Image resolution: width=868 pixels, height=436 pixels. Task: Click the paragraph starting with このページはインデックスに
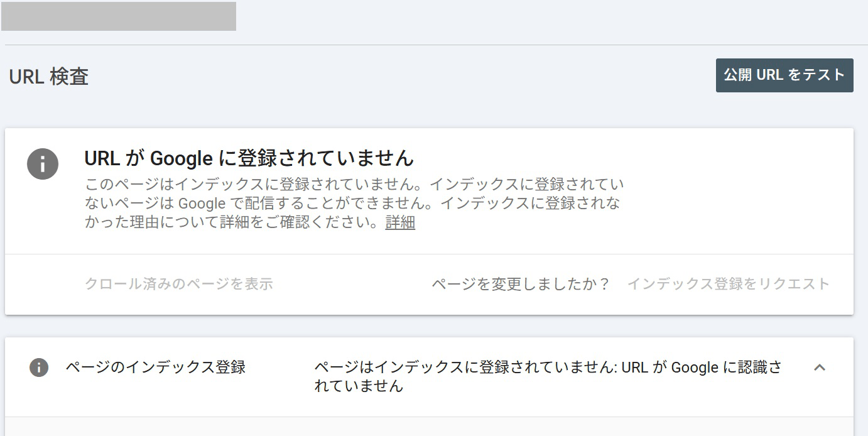tap(354, 204)
